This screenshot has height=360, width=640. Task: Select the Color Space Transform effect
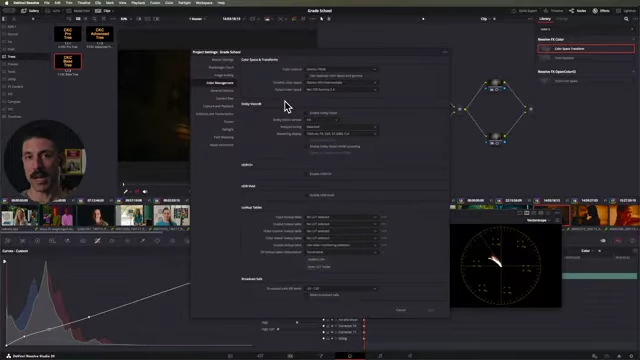coord(586,49)
